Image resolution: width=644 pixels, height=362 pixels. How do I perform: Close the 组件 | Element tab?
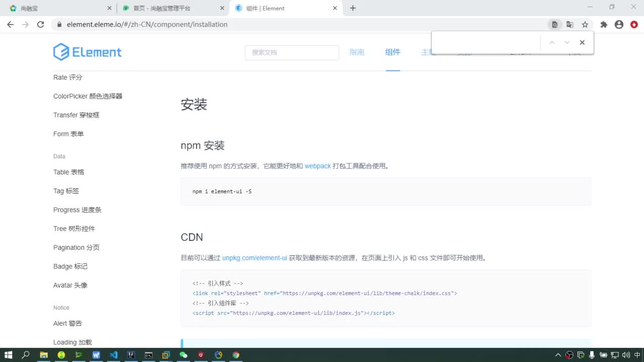335,8
